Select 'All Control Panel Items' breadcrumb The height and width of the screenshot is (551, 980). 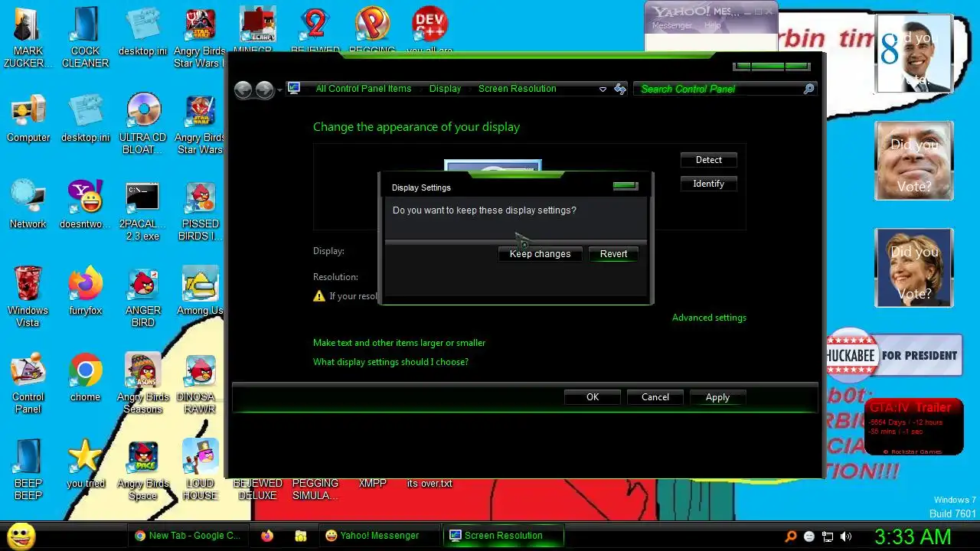click(x=364, y=89)
